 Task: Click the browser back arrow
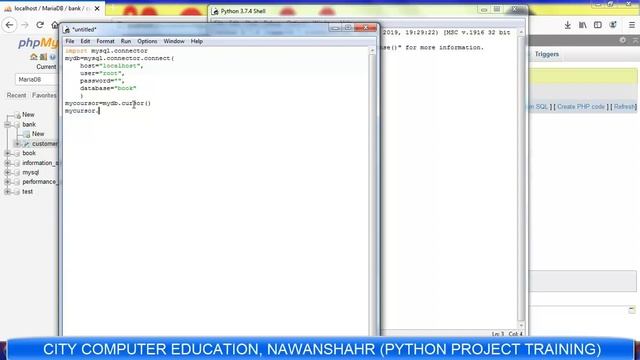click(x=10, y=25)
